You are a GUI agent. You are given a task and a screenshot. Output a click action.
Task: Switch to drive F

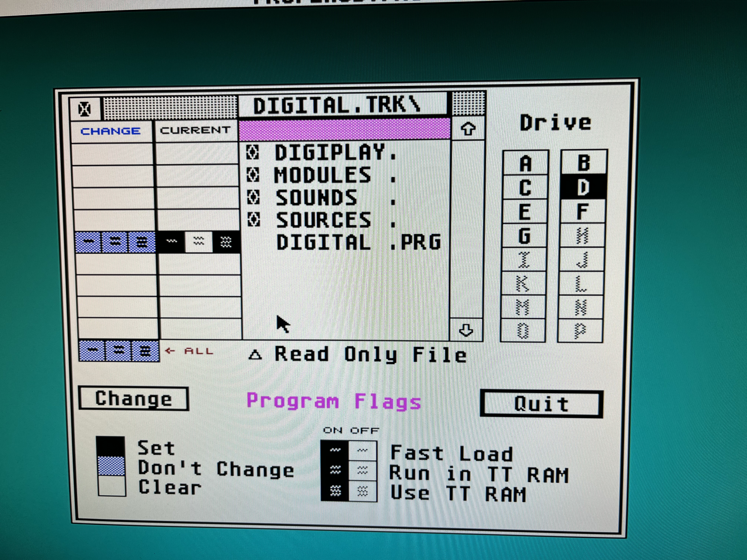(x=582, y=211)
